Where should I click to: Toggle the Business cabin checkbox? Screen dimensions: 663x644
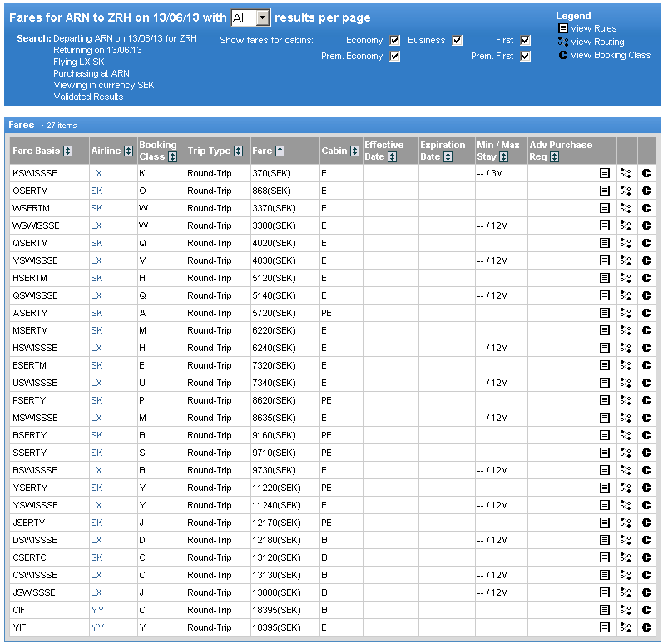(x=457, y=41)
